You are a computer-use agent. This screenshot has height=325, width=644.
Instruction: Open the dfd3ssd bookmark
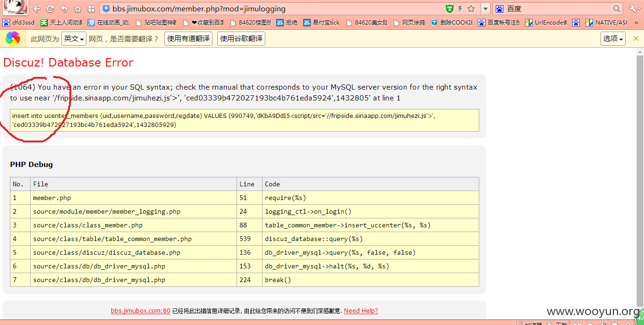tap(19, 22)
